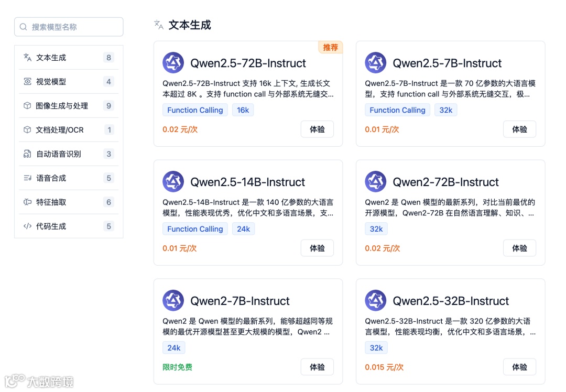This screenshot has height=392, width=566.
Task: Open the 代码生成 category
Action: tap(69, 226)
